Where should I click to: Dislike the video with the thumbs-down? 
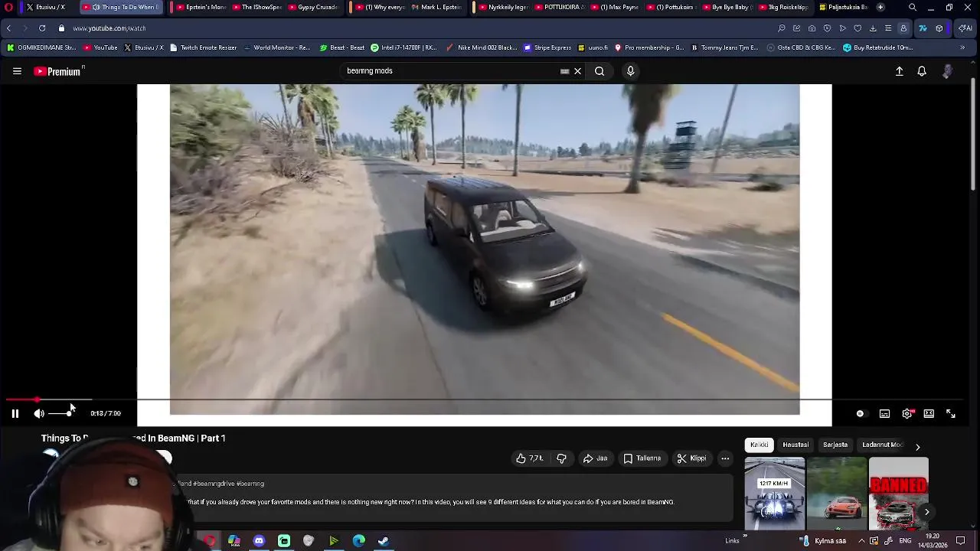(561, 458)
